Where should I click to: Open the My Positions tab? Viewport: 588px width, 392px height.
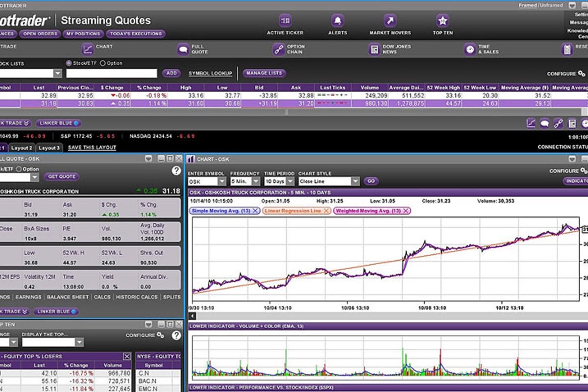click(x=83, y=34)
